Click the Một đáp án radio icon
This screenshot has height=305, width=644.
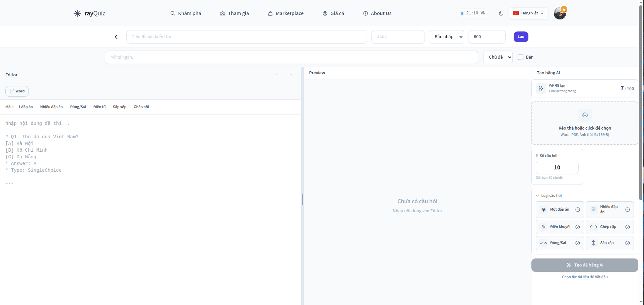coord(543,210)
